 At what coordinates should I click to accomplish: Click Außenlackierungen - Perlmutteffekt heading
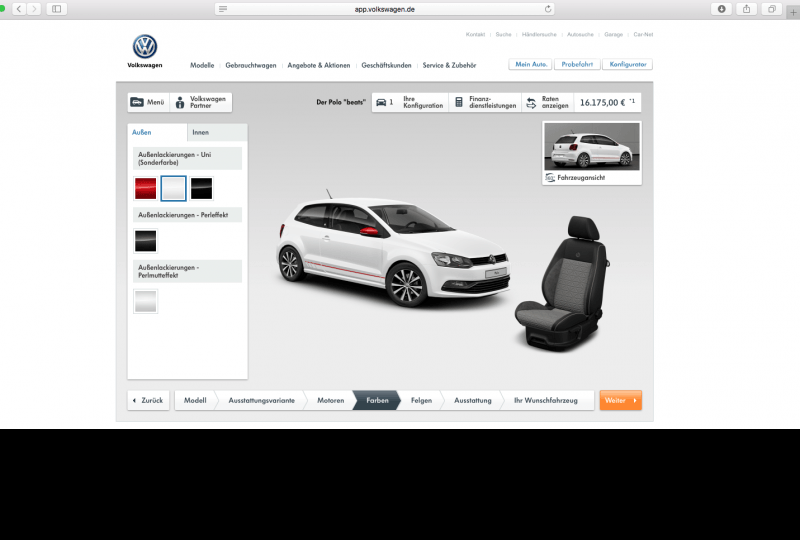tap(187, 272)
